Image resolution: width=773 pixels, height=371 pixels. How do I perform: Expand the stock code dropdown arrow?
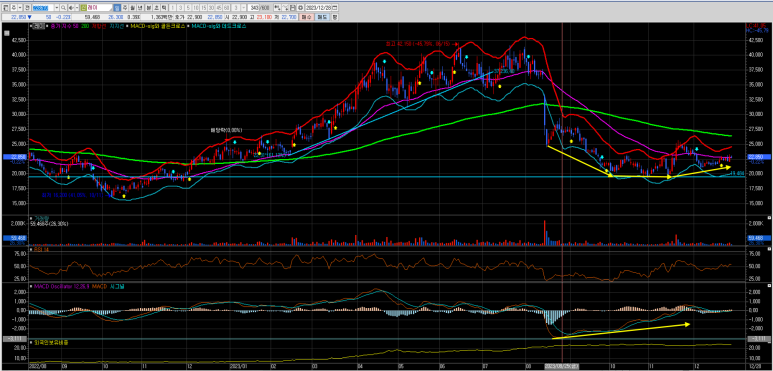coord(57,8)
